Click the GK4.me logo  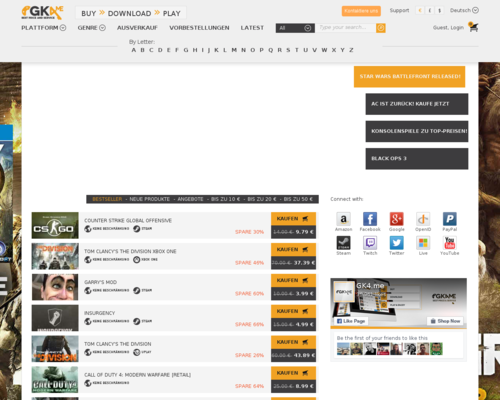point(42,13)
